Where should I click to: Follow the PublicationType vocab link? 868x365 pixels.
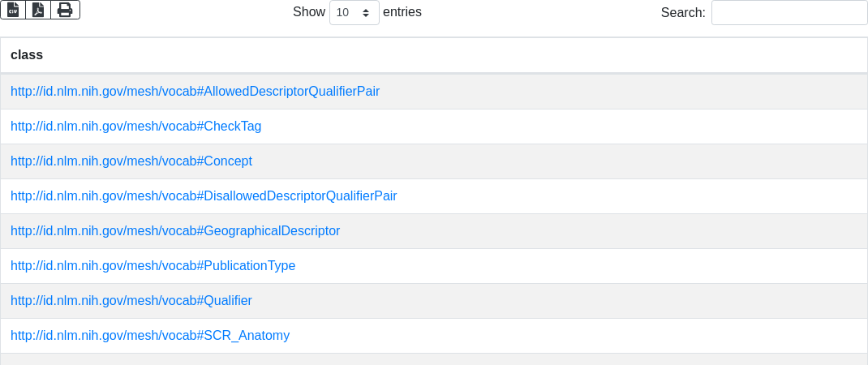(153, 266)
